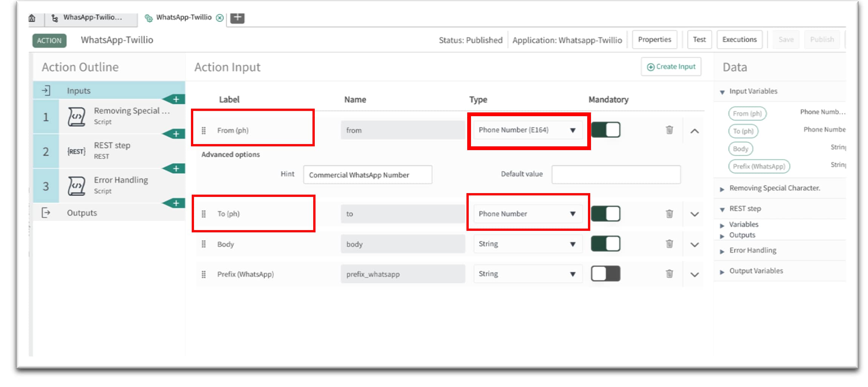Select the From (ph) data pill
Screen dimensions: 868x387
[x=747, y=114]
